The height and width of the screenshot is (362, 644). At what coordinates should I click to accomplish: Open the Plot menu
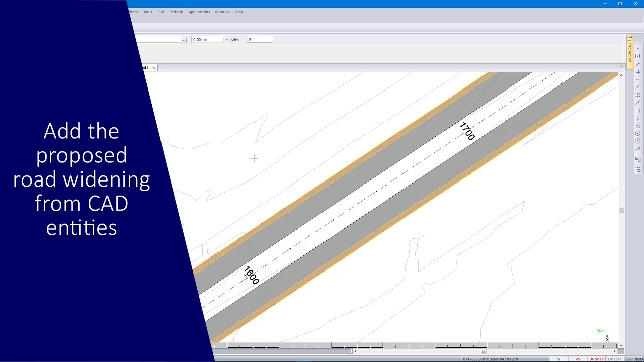161,12
